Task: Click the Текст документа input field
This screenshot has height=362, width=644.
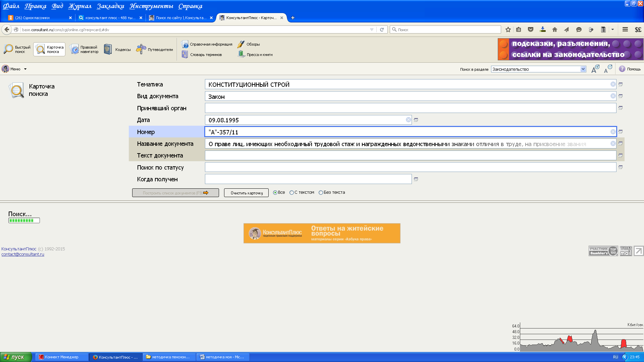Action: click(x=411, y=156)
